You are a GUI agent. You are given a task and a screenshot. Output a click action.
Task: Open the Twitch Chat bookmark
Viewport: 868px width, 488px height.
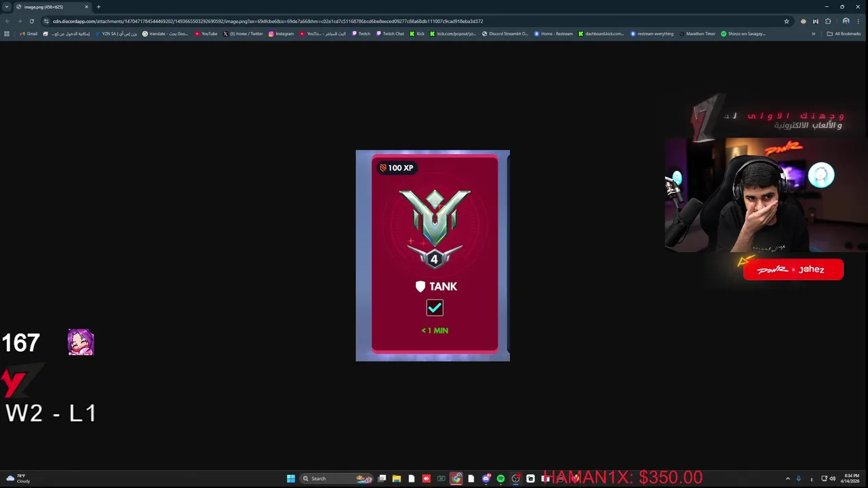click(390, 34)
